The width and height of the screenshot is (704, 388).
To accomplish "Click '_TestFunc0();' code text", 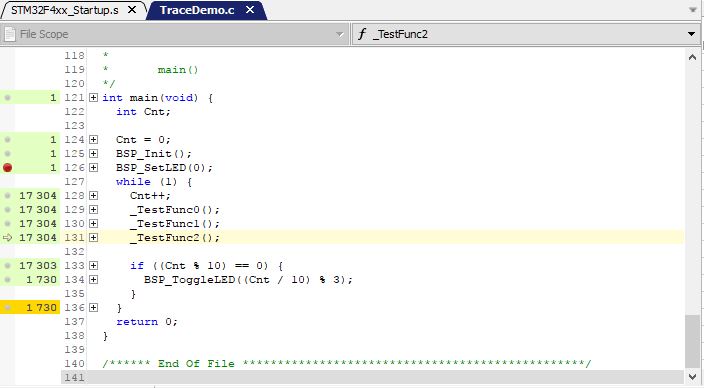I will pos(175,210).
